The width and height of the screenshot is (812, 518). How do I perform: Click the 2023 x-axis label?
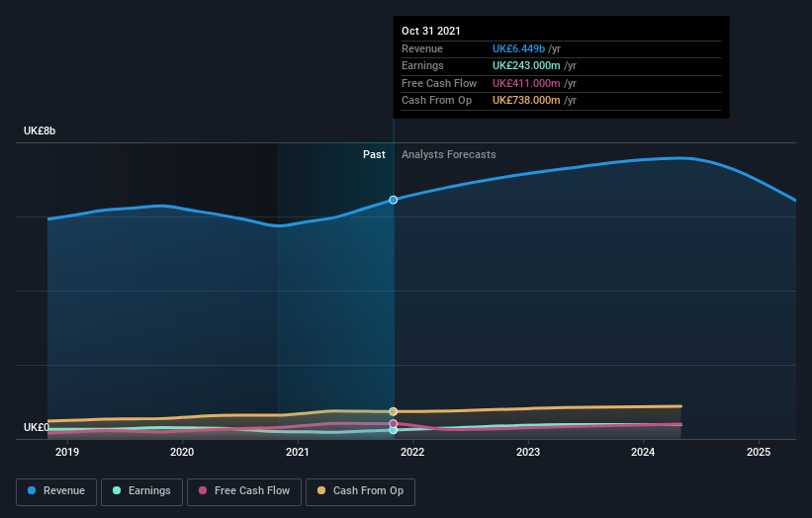coord(528,453)
